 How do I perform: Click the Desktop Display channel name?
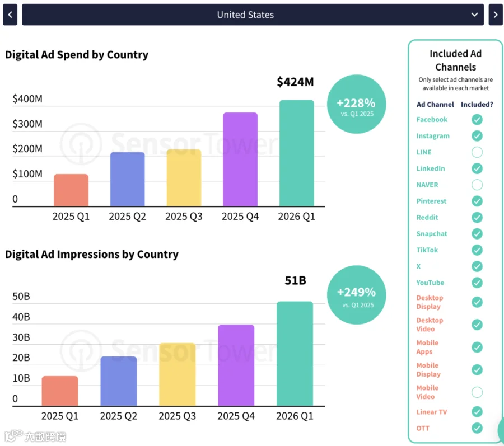coord(430,302)
